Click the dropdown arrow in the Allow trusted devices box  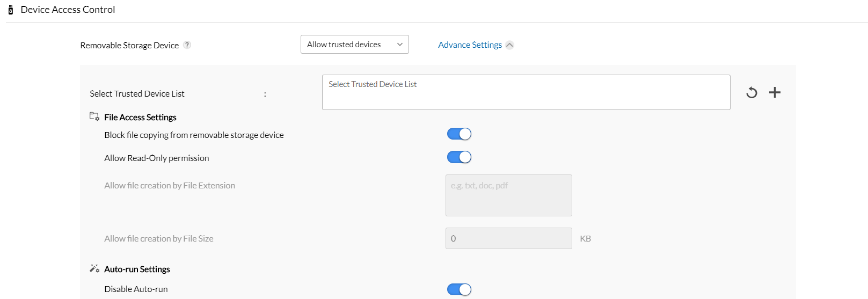tap(400, 45)
